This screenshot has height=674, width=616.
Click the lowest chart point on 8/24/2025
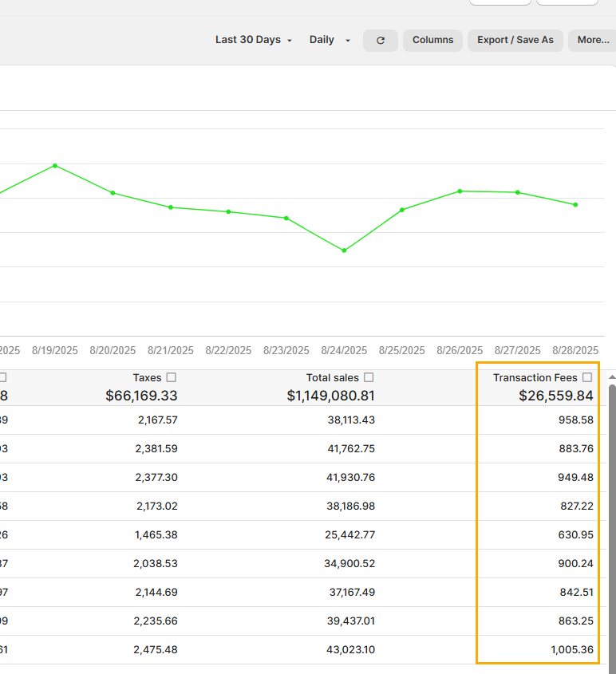(344, 250)
